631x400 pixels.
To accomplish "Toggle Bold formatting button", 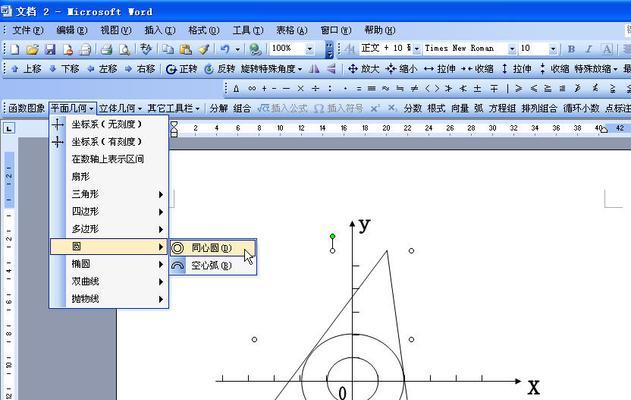I will coord(571,49).
